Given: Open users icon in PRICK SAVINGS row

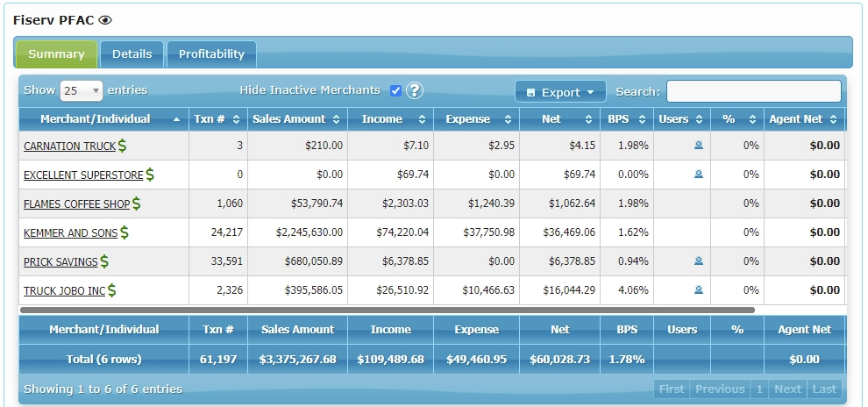Looking at the screenshot, I should (699, 261).
